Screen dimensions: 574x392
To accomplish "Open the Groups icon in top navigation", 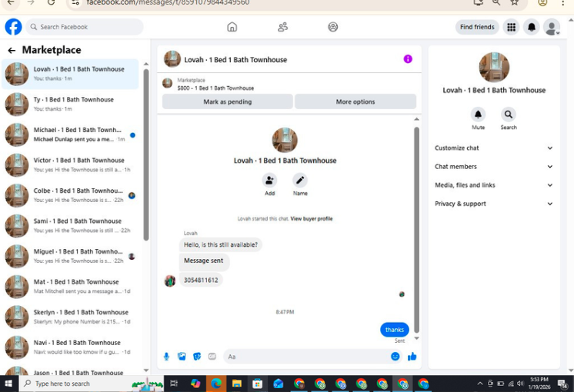I will pyautogui.click(x=332, y=27).
